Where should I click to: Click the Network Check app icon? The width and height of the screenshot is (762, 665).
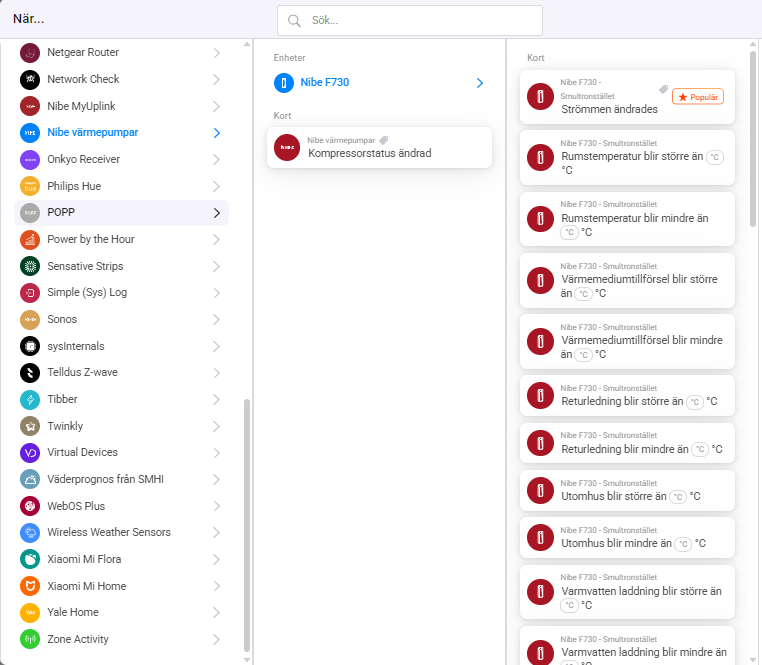click(30, 79)
